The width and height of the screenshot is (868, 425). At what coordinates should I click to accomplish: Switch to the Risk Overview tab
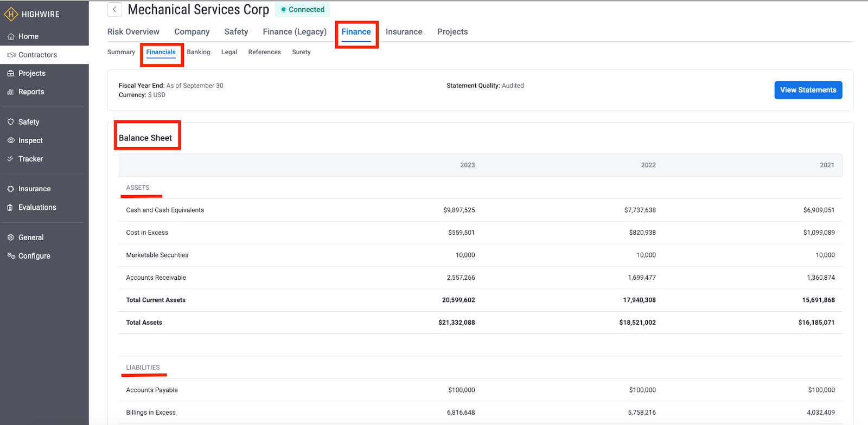[x=133, y=32]
